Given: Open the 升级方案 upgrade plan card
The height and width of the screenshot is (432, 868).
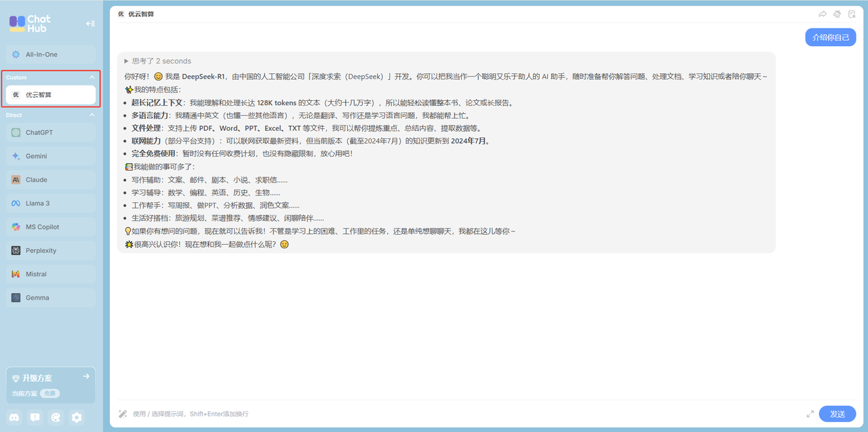Looking at the screenshot, I should (x=51, y=385).
